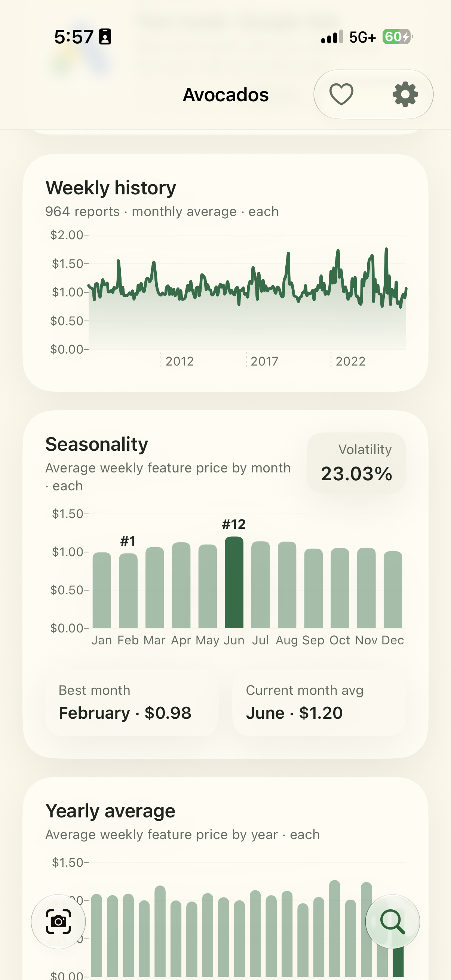Tap the Volatility 23.03% badge
This screenshot has width=451, height=980.
click(356, 463)
